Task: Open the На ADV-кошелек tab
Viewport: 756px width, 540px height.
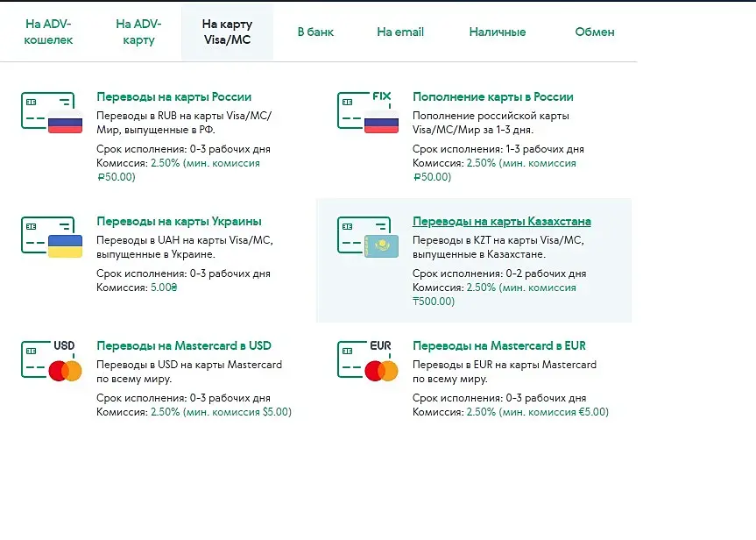Action: tap(48, 32)
